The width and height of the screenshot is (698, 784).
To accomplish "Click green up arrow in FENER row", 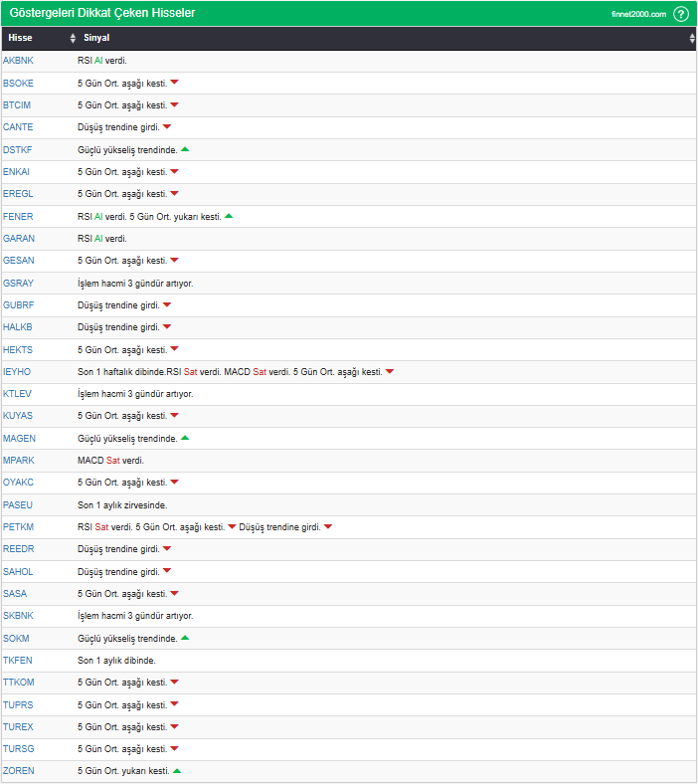I will tap(229, 216).
